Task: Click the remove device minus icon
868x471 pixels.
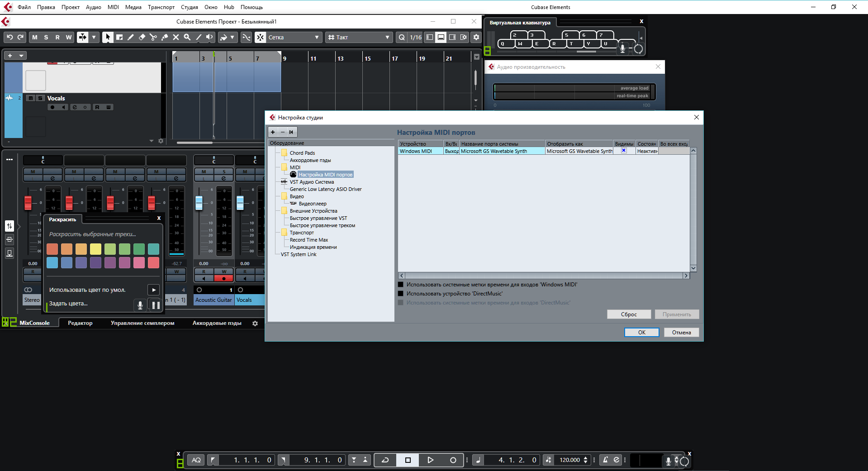Action: (x=283, y=132)
